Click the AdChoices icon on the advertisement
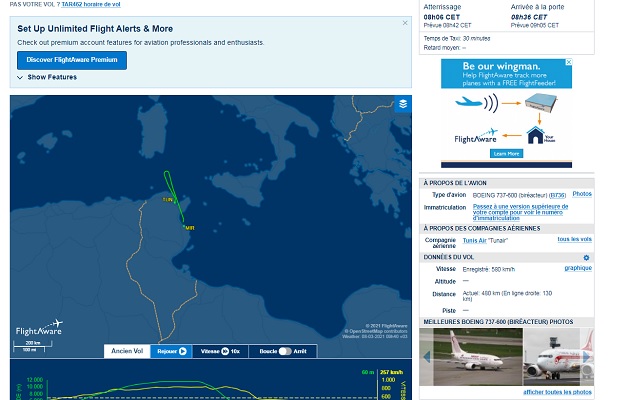 pyautogui.click(x=567, y=63)
